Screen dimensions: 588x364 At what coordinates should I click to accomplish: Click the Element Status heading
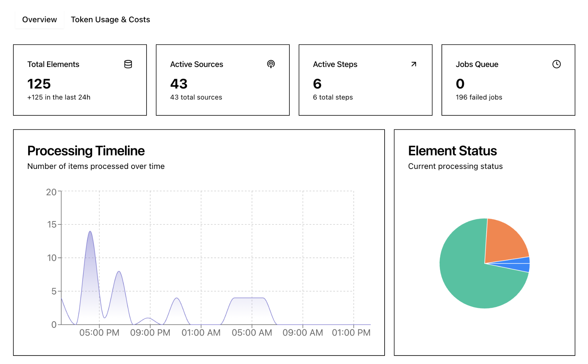452,151
